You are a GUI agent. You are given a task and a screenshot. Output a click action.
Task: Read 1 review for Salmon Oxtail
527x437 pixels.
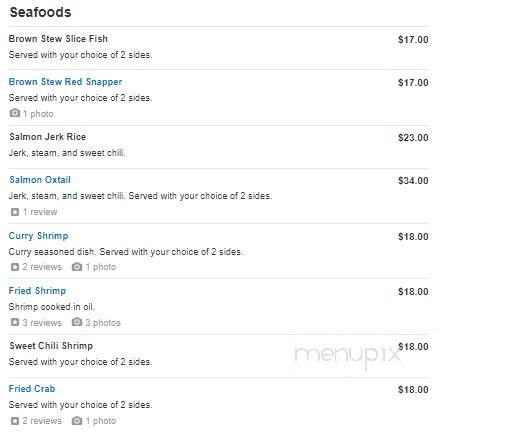(x=40, y=212)
